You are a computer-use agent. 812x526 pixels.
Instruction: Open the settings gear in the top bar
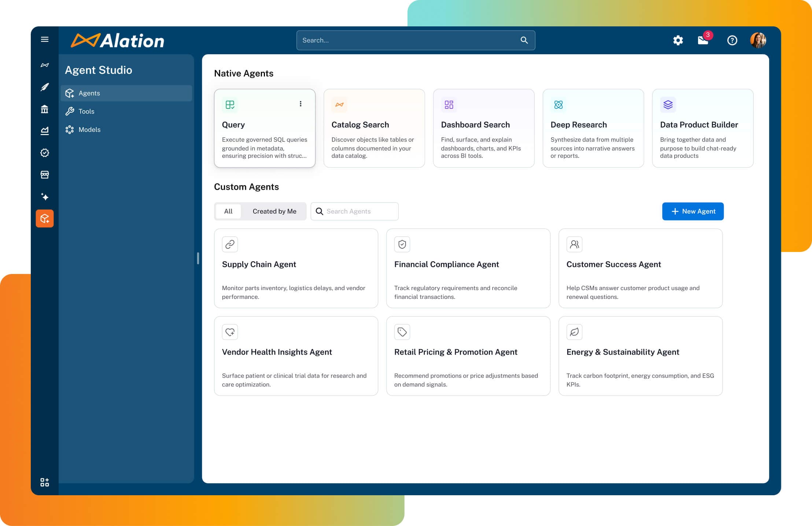678,41
